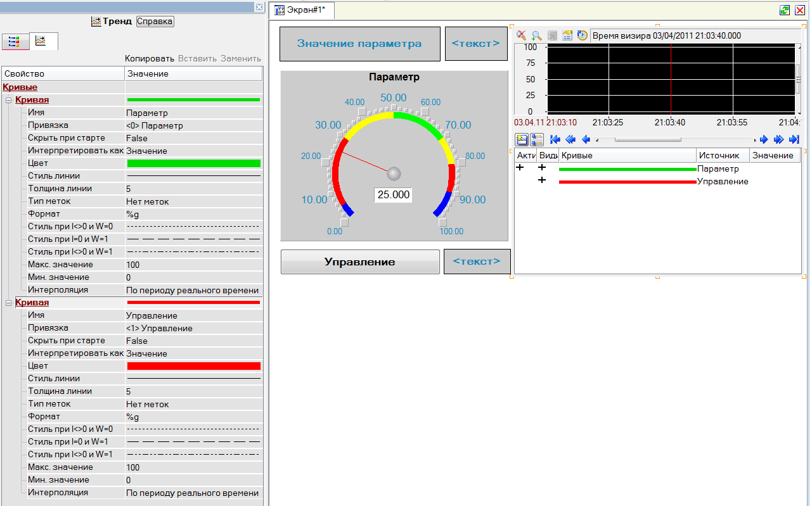Screen dimensions: 812x506
Task: Open the Экран#1* tab
Action: point(300,10)
